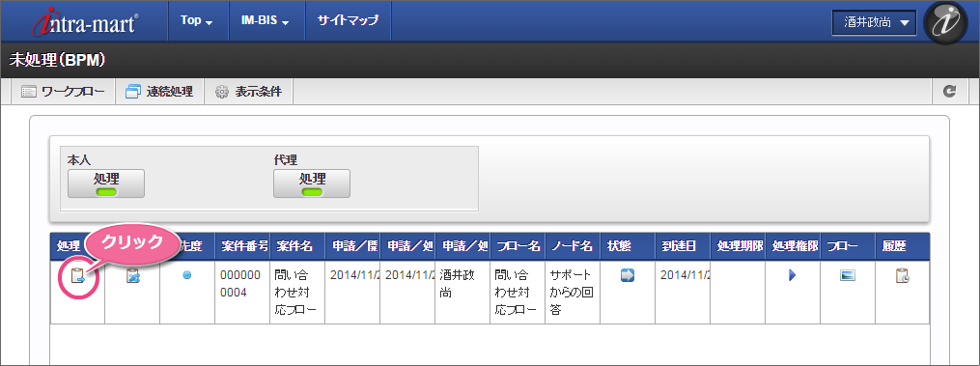Sort by the 案件番号 column header
The width and height of the screenshot is (980, 366).
pos(242,246)
